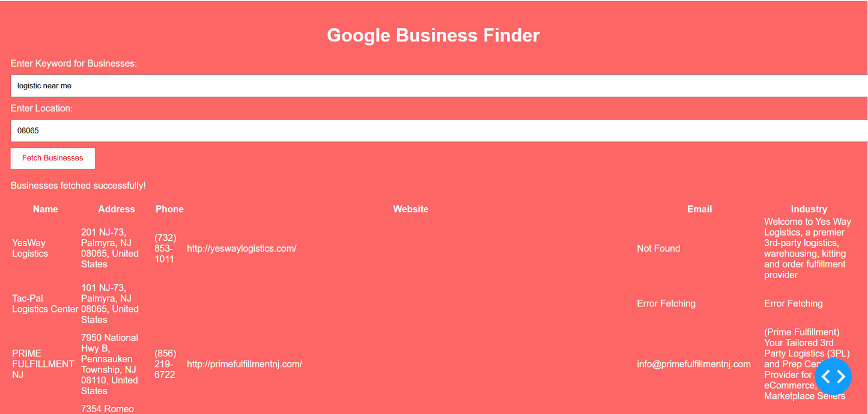Click the keyword input containing "logistic near me"

pyautogui.click(x=439, y=86)
